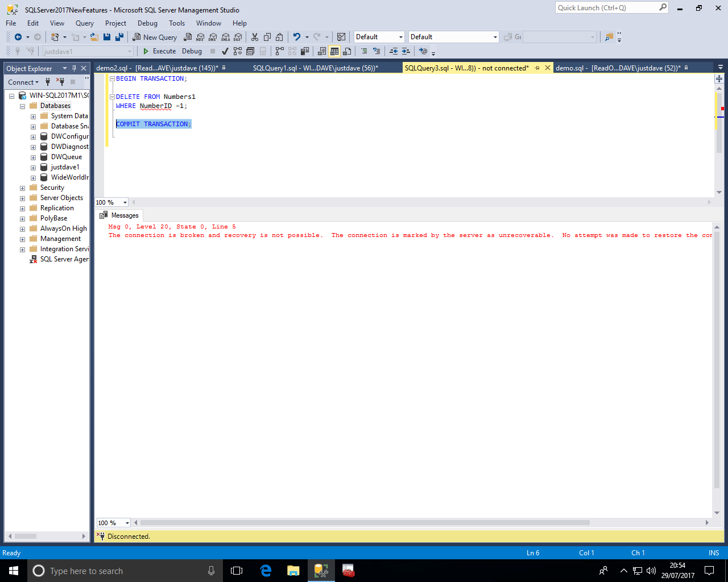Click Display Estimated Execution Plan icon
The width and height of the screenshot is (728, 582).
point(238,51)
